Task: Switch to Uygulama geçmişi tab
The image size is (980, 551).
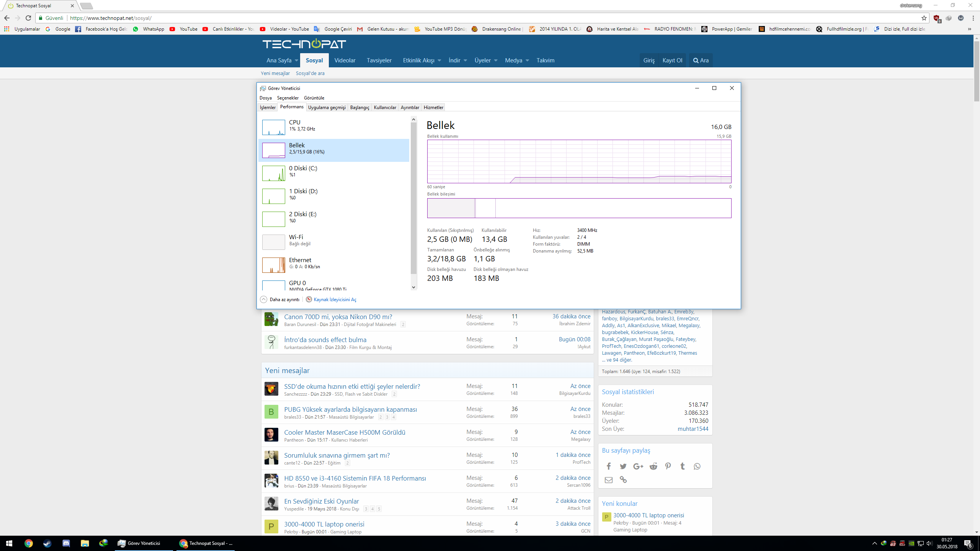Action: click(x=327, y=107)
